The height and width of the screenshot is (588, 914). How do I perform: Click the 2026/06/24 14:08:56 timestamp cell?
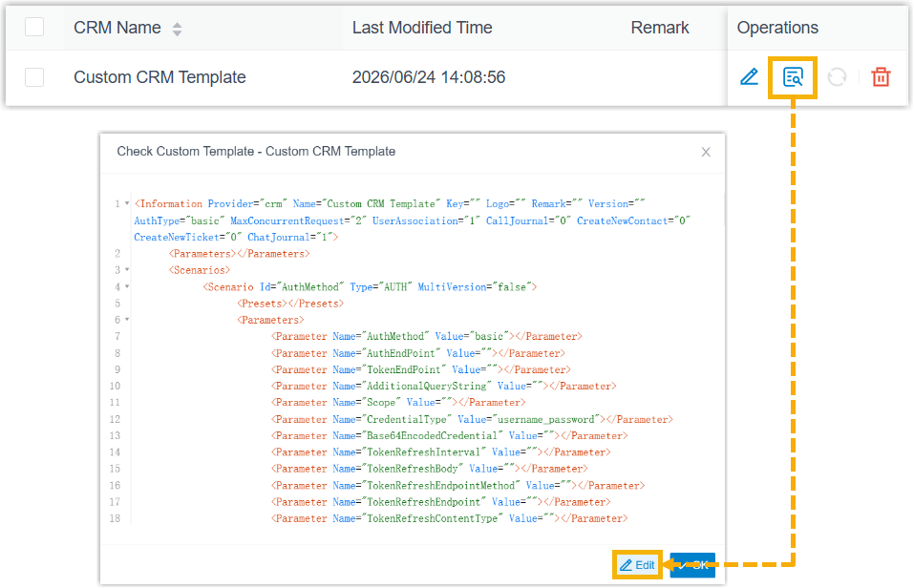[x=429, y=77]
